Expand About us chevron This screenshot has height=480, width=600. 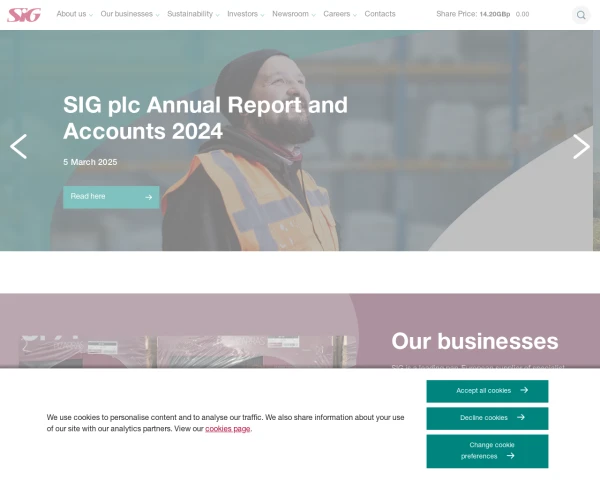click(91, 15)
